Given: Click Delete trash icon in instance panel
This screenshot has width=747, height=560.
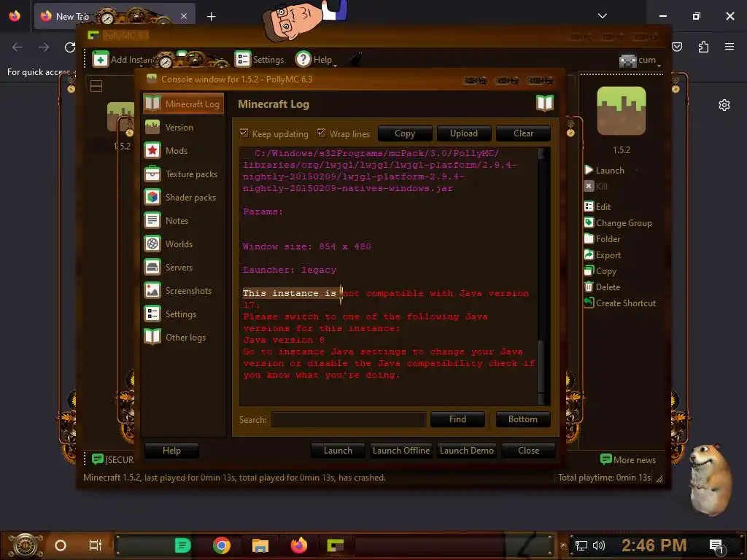Looking at the screenshot, I should 589,287.
